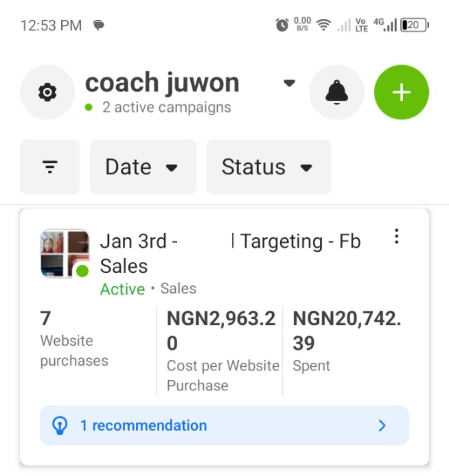The width and height of the screenshot is (449, 476).
Task: Open three-dot menu on campaign card
Action: [x=396, y=236]
